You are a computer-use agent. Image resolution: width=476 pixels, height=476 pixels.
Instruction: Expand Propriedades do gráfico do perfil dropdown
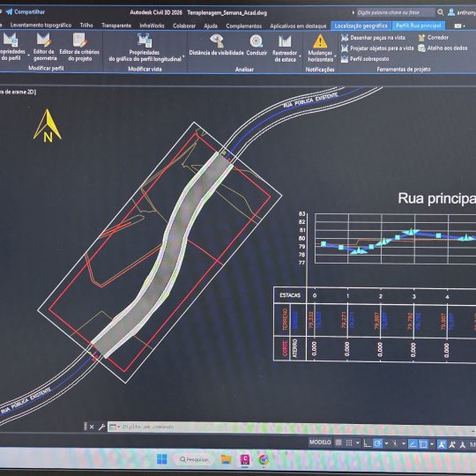(x=183, y=56)
